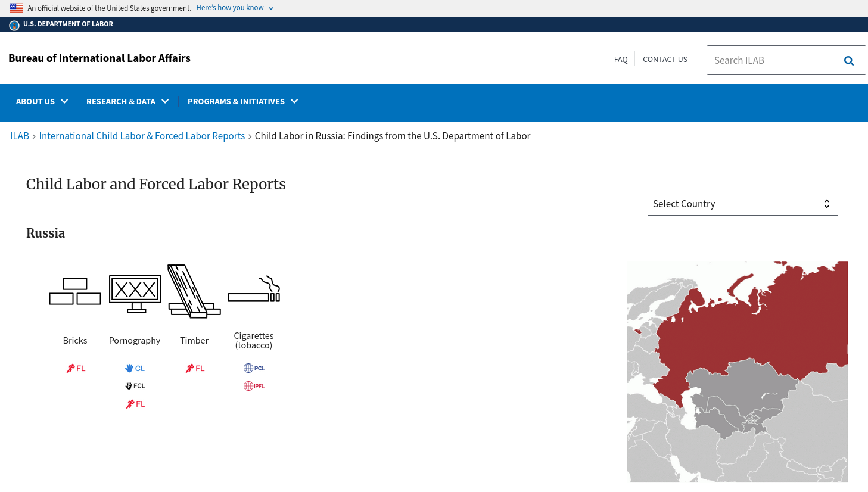868x492 pixels.
Task: Open the Select Country dropdown
Action: (x=742, y=204)
